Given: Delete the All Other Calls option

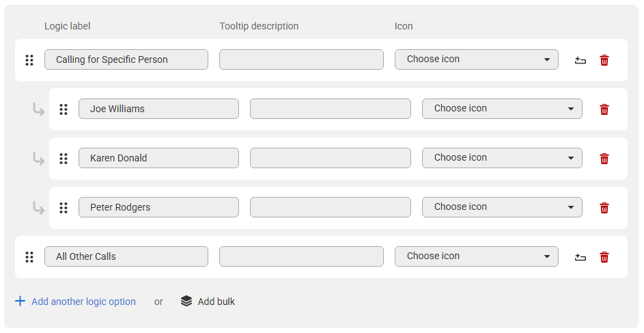Looking at the screenshot, I should (x=604, y=257).
